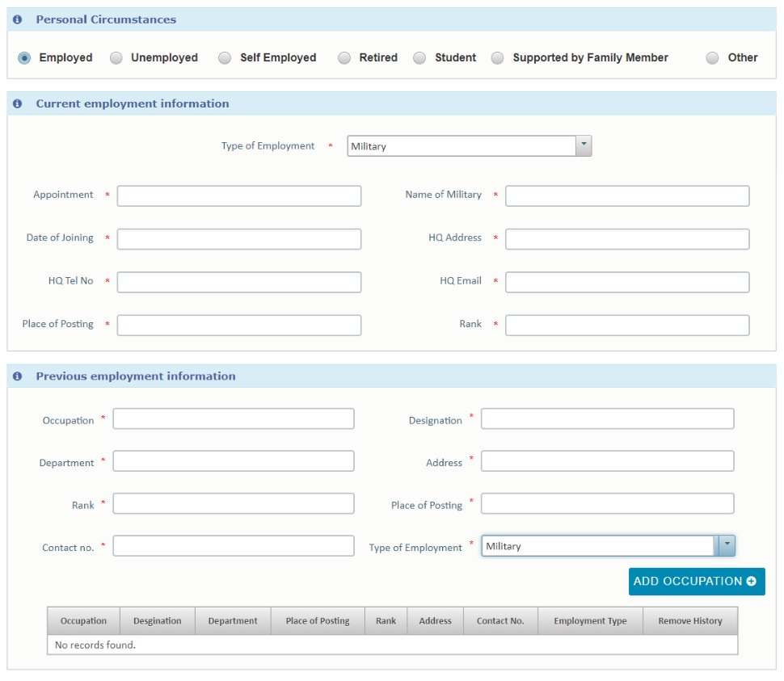Choose the Self Employed option
The image size is (784, 681).
225,58
